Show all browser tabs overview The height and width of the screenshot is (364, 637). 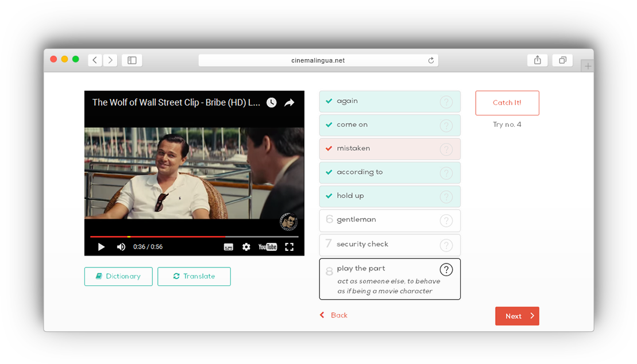click(x=563, y=60)
